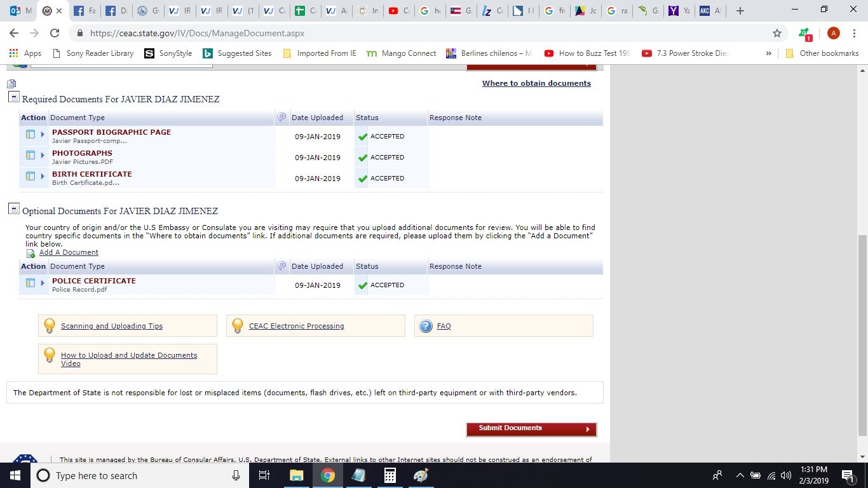Click the action icon for Birth Certificate row
The width and height of the screenshot is (868, 488).
pos(30,176)
